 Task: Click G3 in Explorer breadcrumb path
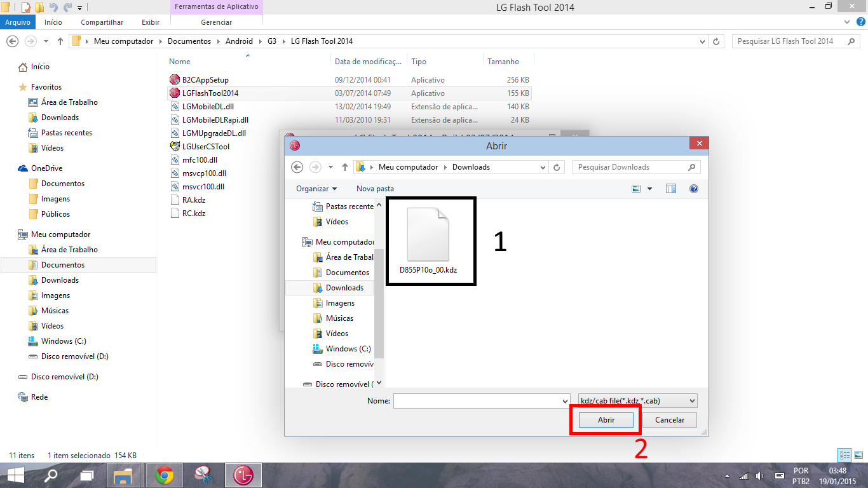tap(272, 41)
